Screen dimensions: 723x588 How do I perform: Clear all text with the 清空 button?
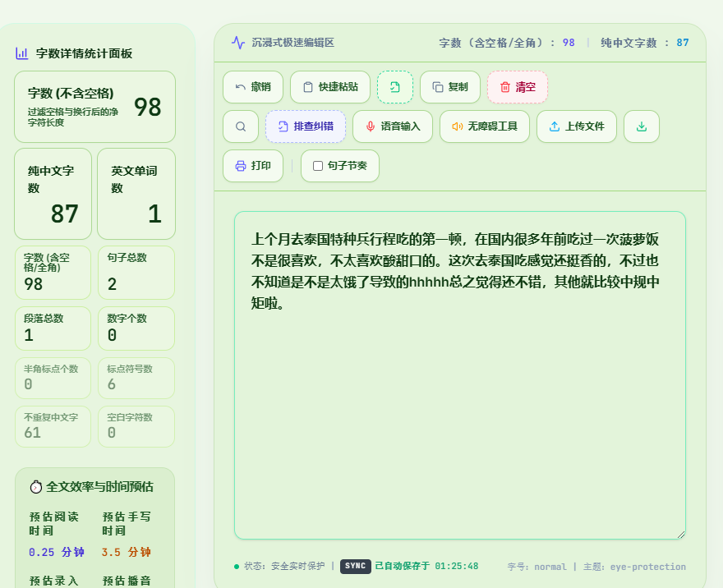(518, 87)
